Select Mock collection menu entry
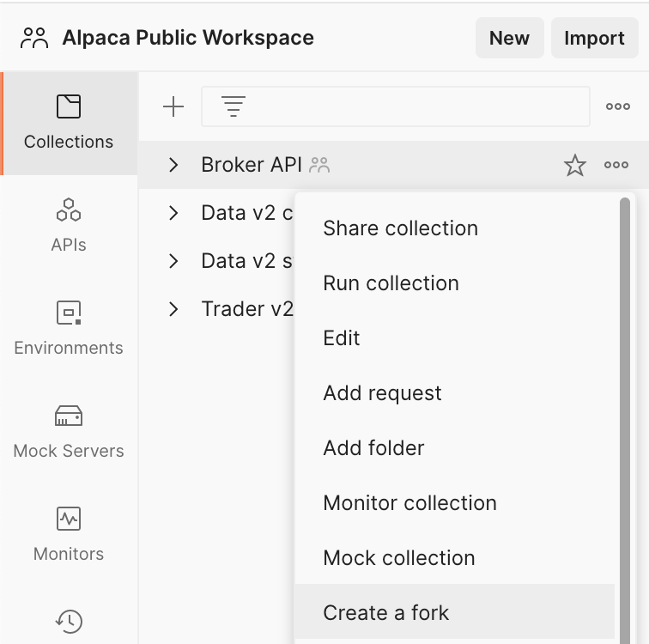Viewport: 649px width, 644px height. pos(455,557)
